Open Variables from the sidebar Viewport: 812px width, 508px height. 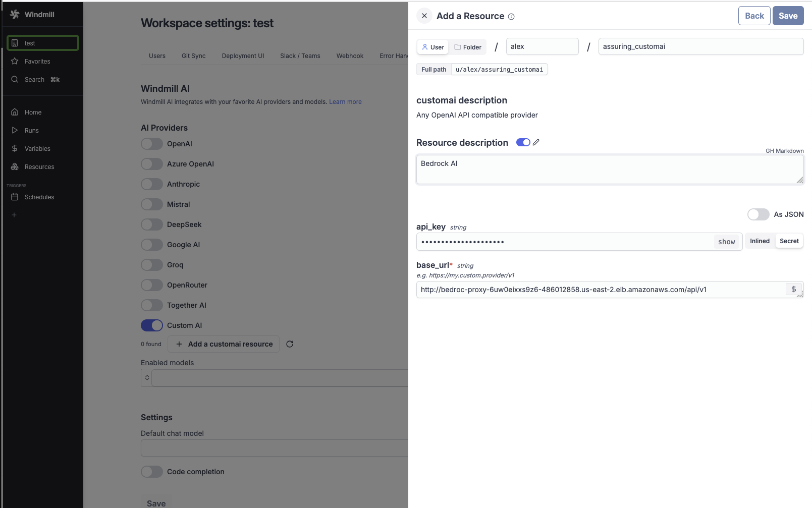click(x=37, y=148)
